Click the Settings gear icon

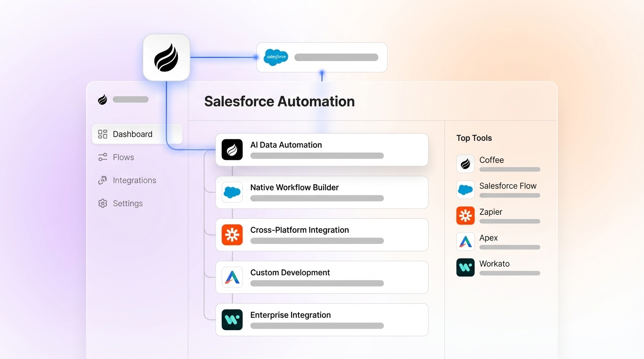pos(102,203)
